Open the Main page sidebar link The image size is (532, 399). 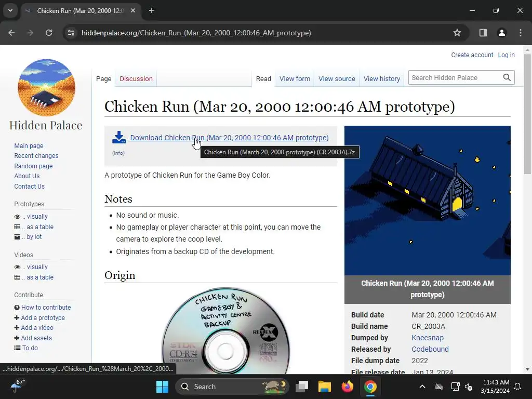point(29,146)
